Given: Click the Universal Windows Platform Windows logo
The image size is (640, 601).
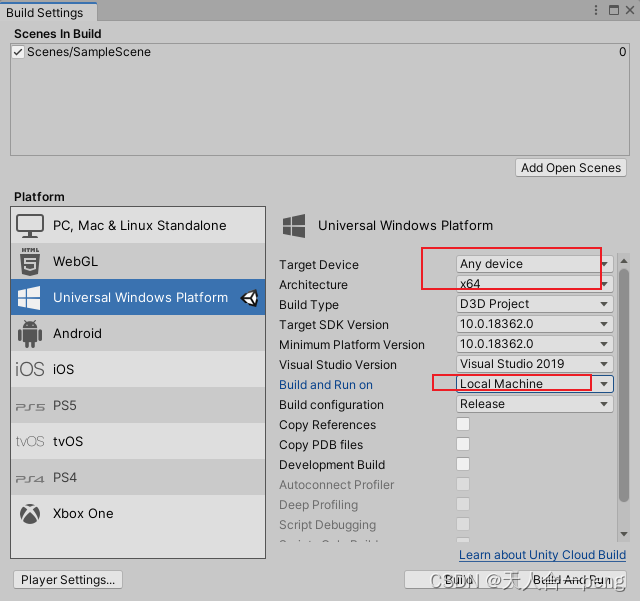Looking at the screenshot, I should (29, 298).
